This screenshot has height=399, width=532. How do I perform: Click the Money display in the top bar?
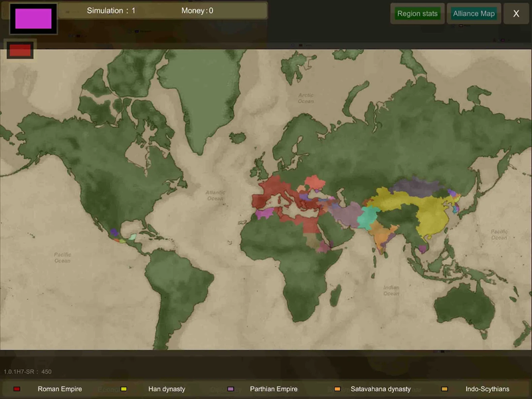pyautogui.click(x=197, y=10)
